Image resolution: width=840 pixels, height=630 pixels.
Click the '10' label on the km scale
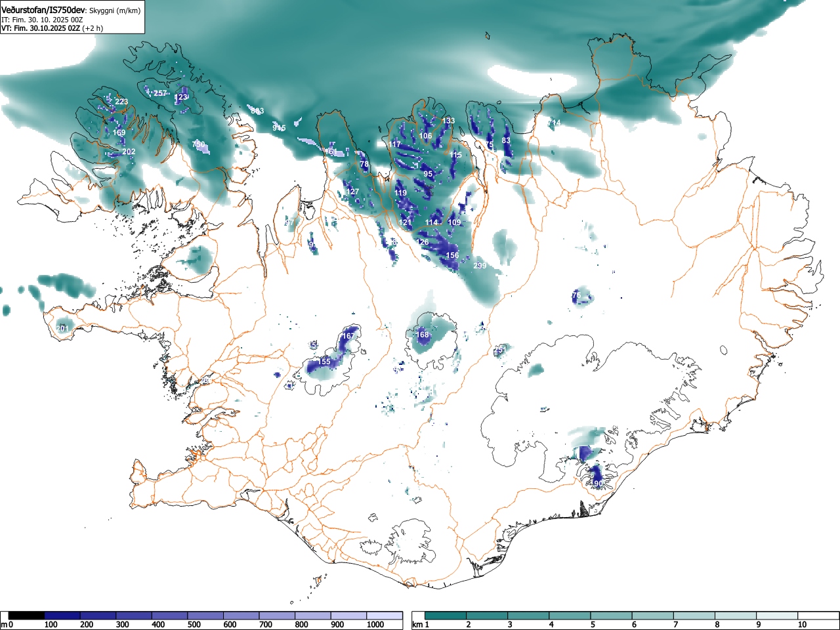tap(802, 625)
